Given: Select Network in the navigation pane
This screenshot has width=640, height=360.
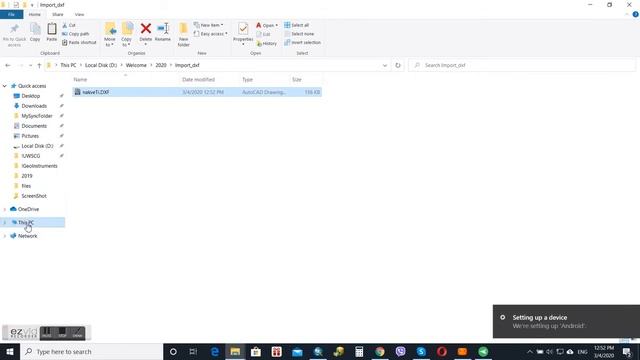Looking at the screenshot, I should coord(27,236).
